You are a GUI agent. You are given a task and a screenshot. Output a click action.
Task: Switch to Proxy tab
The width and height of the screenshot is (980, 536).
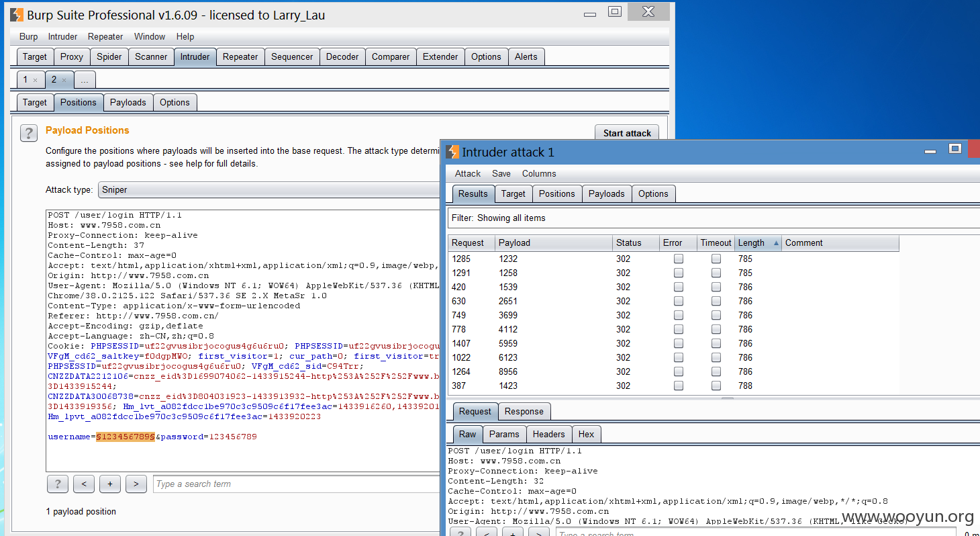[72, 57]
